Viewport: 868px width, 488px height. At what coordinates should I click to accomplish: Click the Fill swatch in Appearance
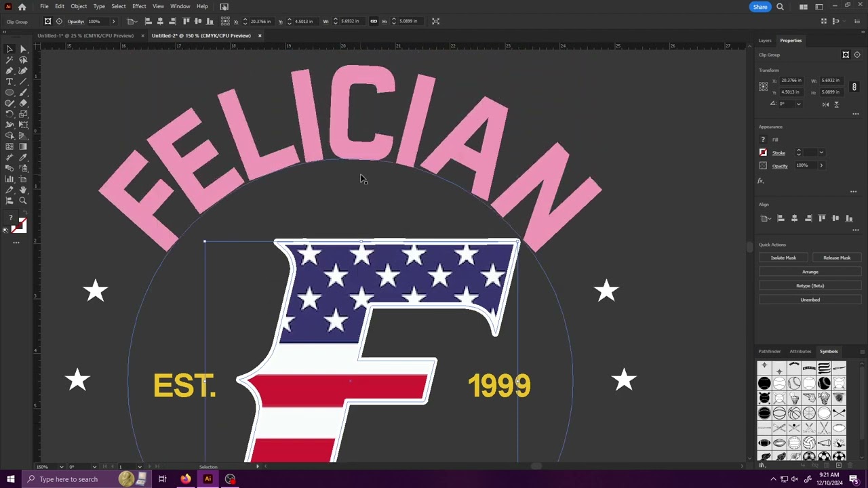click(x=763, y=140)
